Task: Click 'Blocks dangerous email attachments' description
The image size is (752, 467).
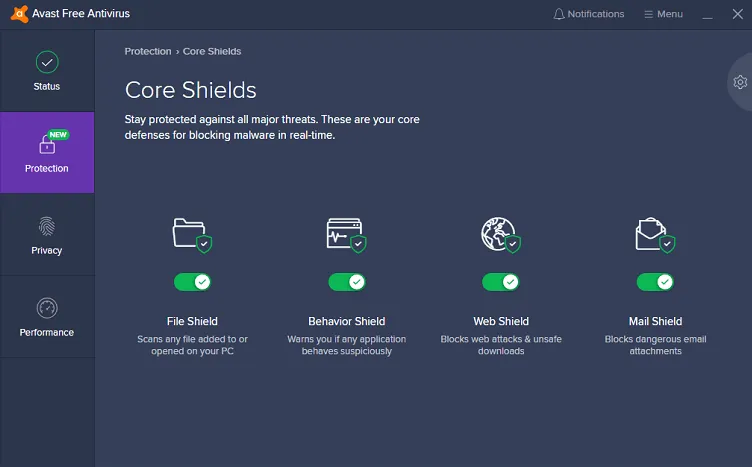Action: click(x=656, y=345)
